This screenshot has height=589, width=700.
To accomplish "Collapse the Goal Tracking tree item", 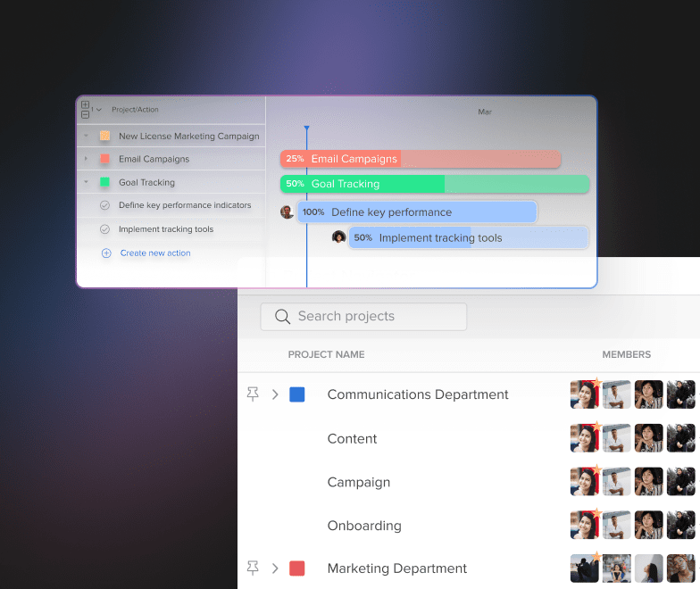I will [x=87, y=182].
